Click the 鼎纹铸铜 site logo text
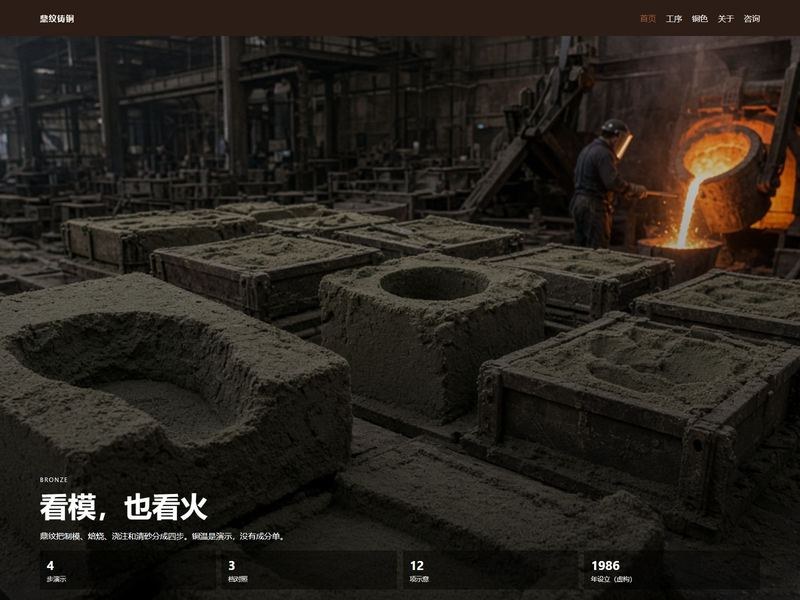Screen dimensions: 800x600 tap(57, 19)
